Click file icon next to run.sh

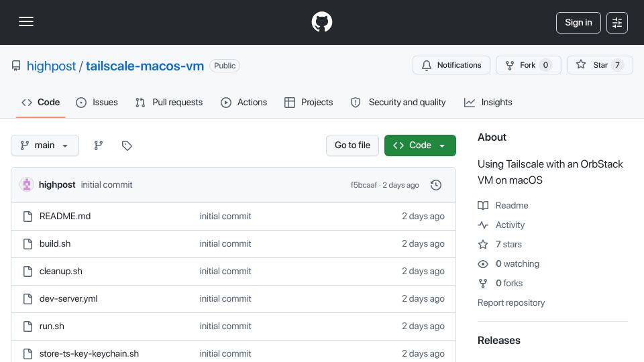28,326
